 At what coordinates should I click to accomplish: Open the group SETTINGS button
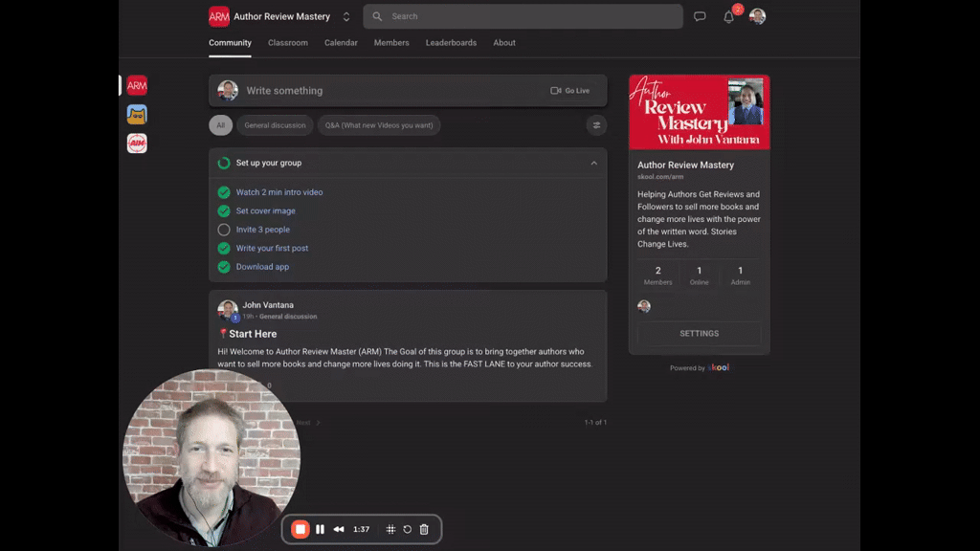pyautogui.click(x=699, y=334)
